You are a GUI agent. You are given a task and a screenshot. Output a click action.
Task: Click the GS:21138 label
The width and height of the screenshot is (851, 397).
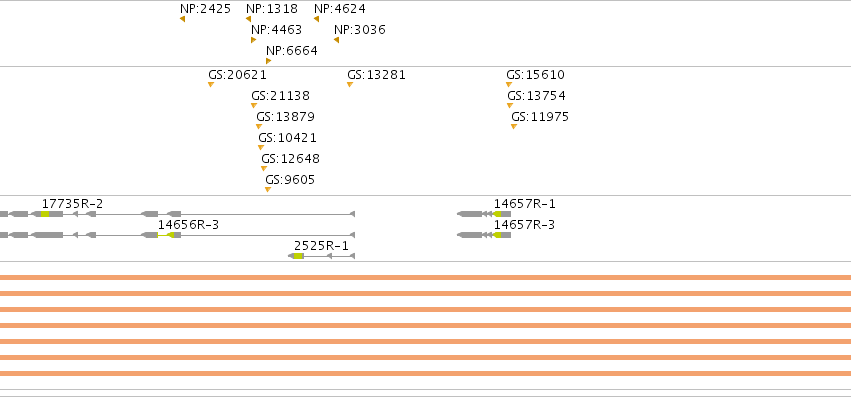(x=280, y=96)
